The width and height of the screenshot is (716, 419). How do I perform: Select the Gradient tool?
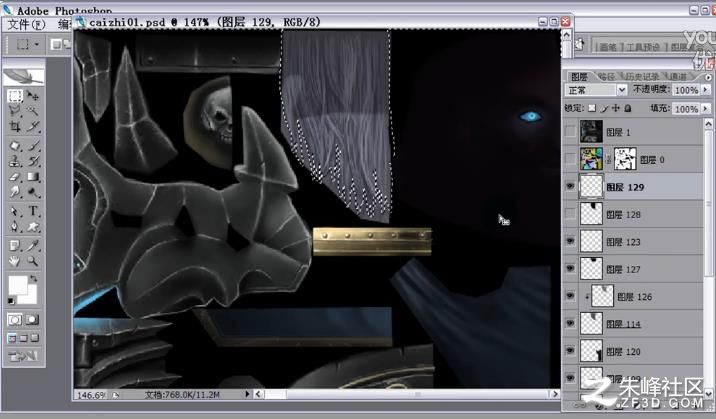click(32, 177)
